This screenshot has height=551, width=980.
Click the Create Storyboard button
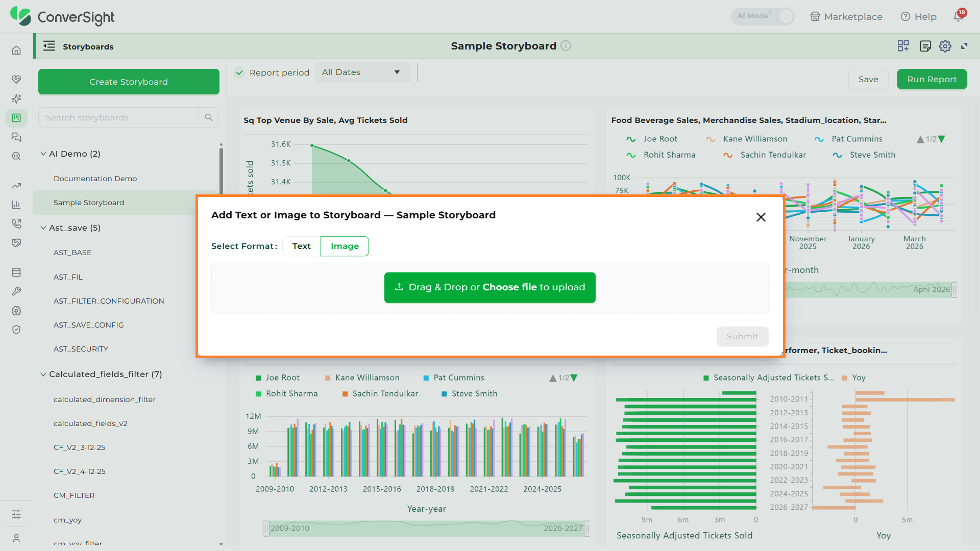point(129,82)
